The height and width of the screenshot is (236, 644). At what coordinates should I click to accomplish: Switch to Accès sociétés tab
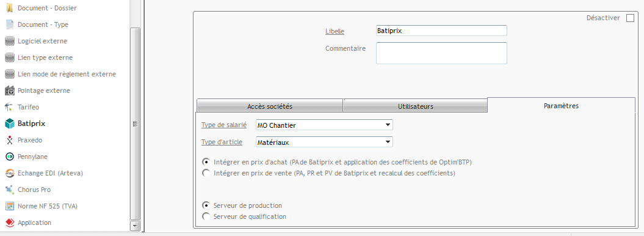[x=270, y=106]
